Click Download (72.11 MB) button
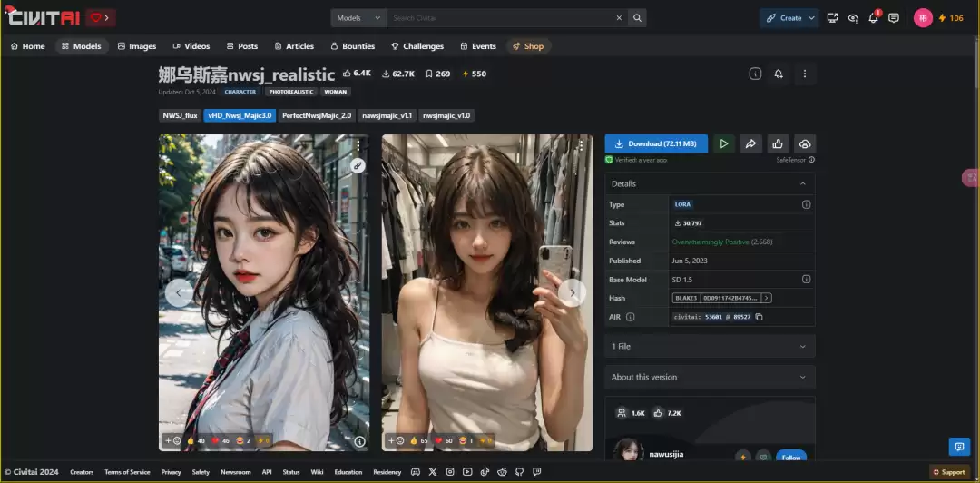The height and width of the screenshot is (483, 980). [x=656, y=143]
